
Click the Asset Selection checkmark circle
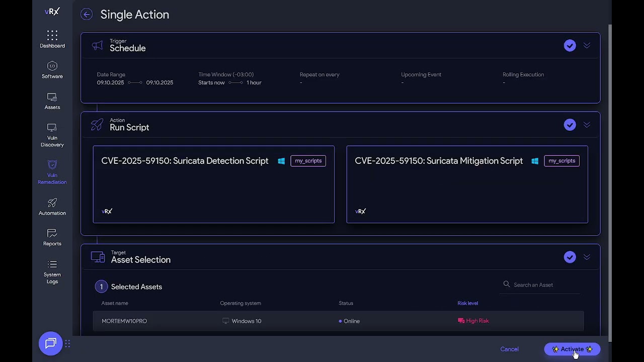point(570,257)
